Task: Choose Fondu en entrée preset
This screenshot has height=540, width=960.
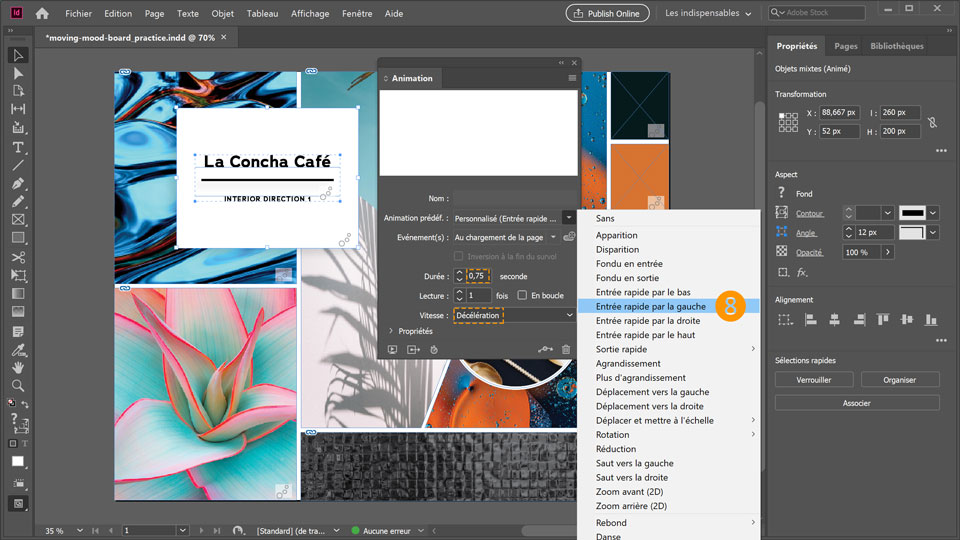Action: 629,264
